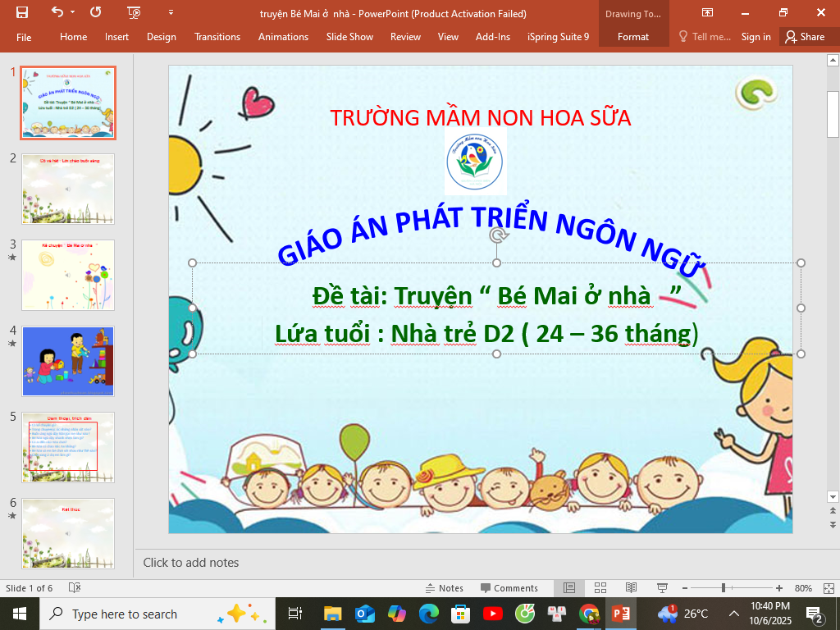Click the Save icon in the title bar
The image size is (840, 630).
click(22, 13)
